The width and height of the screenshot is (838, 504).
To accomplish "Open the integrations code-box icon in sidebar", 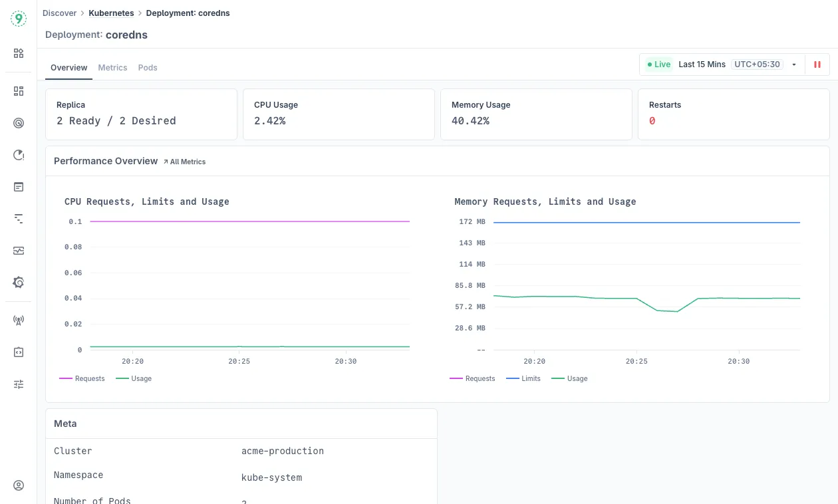I will coord(18,352).
